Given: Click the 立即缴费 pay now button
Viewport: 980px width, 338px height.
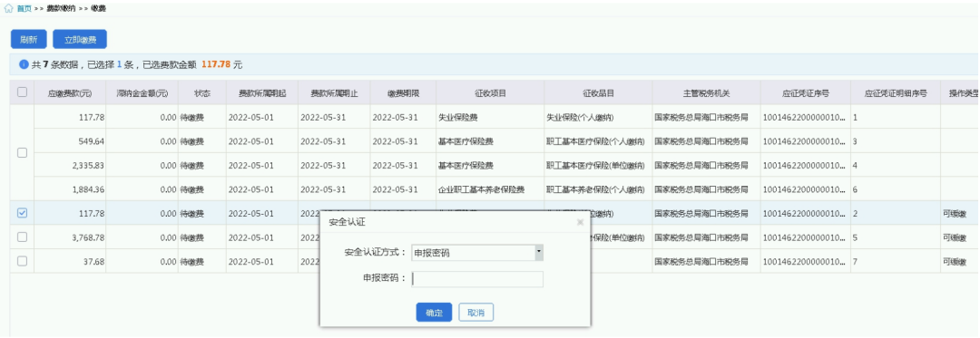Looking at the screenshot, I should pyautogui.click(x=80, y=39).
